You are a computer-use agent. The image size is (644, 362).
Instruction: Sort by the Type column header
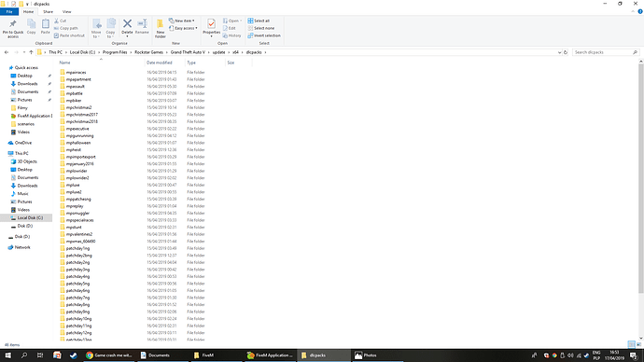(x=191, y=63)
